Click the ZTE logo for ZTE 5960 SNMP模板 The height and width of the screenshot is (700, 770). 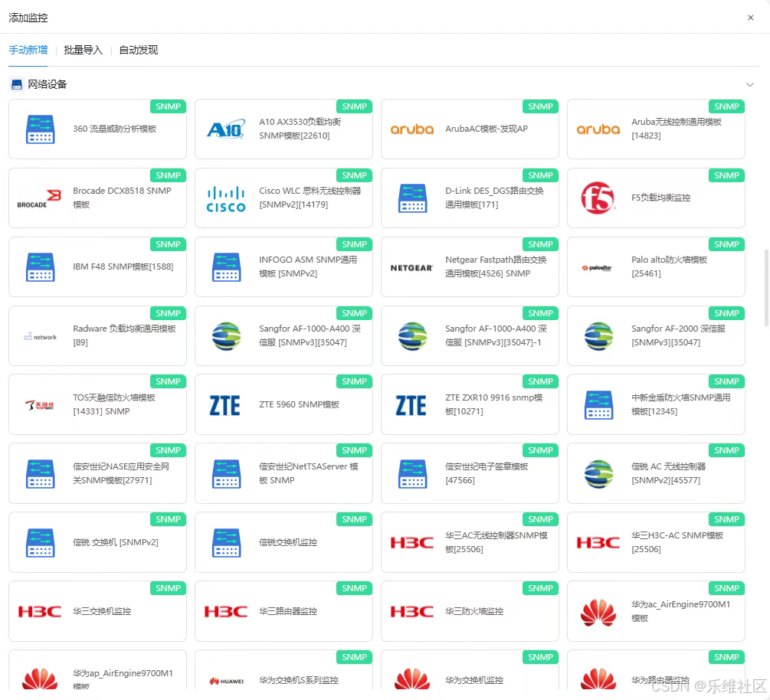point(225,405)
